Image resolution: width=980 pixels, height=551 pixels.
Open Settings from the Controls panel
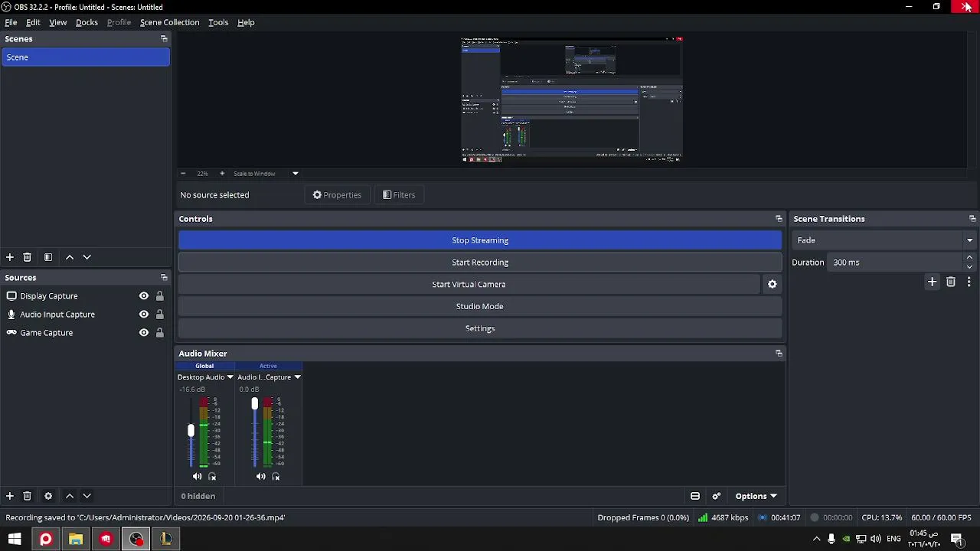[x=480, y=328]
